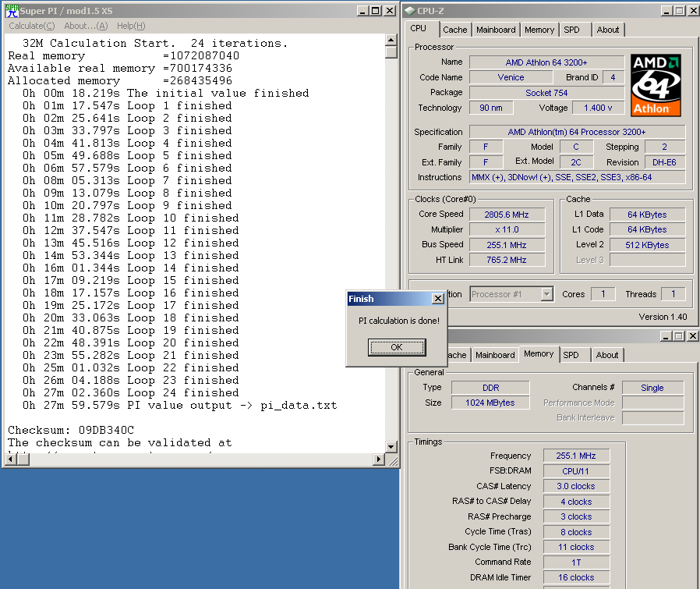This screenshot has height=589, width=700.
Task: Click the HT Link value '765.2 MHz'
Action: click(x=507, y=260)
